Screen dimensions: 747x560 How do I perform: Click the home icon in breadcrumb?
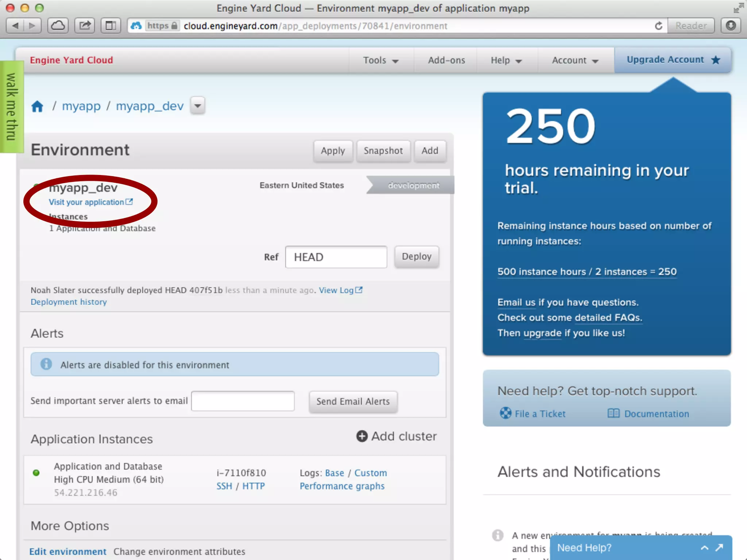[37, 106]
